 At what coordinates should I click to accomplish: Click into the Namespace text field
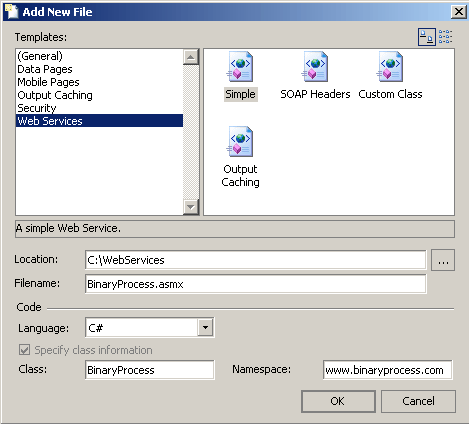tap(387, 370)
